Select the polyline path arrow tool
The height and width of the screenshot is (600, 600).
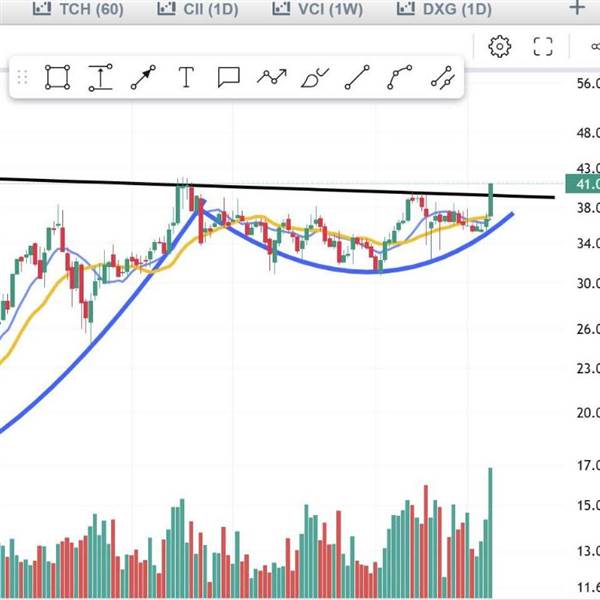point(272,77)
